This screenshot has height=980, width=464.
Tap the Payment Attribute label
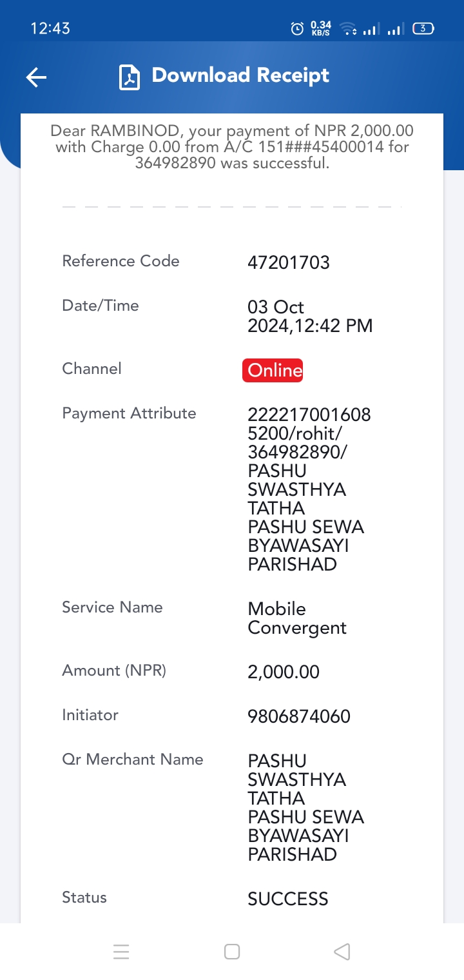(129, 413)
